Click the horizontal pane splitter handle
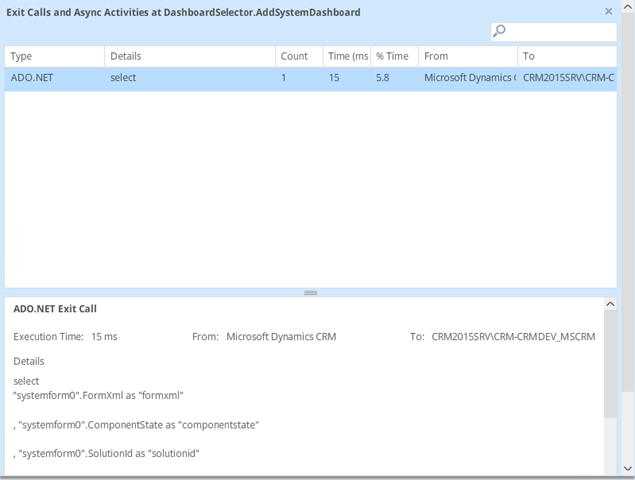The image size is (635, 480). pyautogui.click(x=310, y=293)
